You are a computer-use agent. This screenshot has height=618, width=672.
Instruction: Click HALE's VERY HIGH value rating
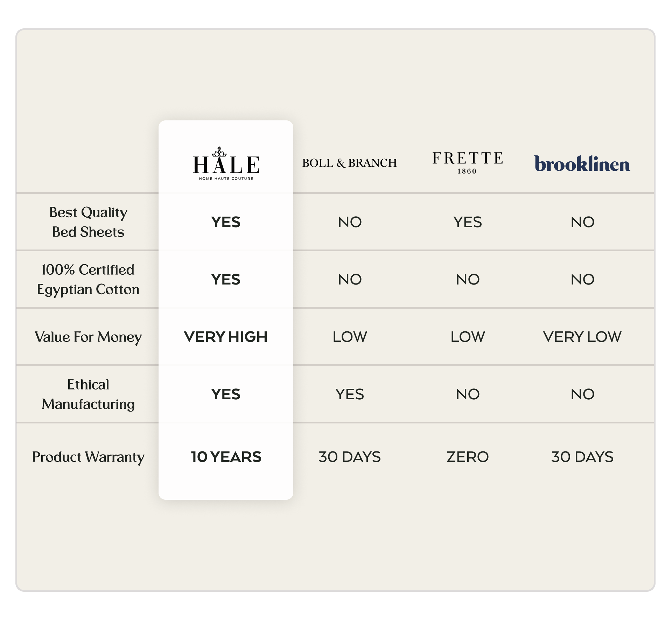(226, 337)
